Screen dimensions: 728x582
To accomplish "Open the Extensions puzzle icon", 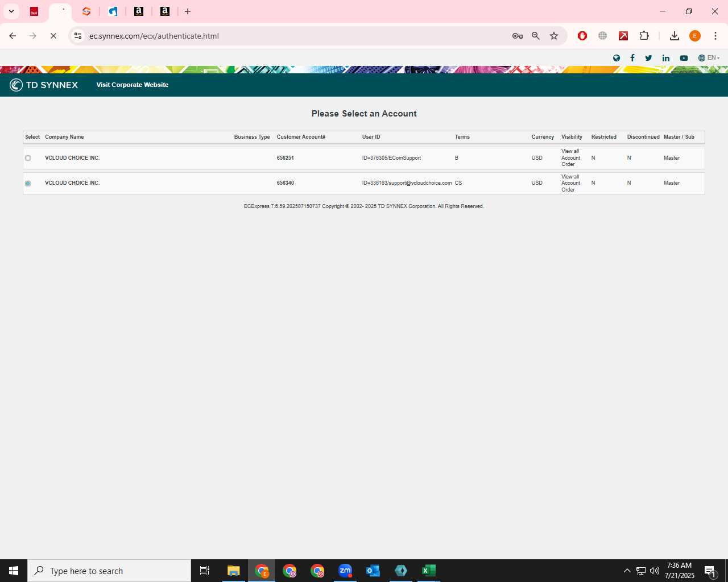I will [x=644, y=36].
